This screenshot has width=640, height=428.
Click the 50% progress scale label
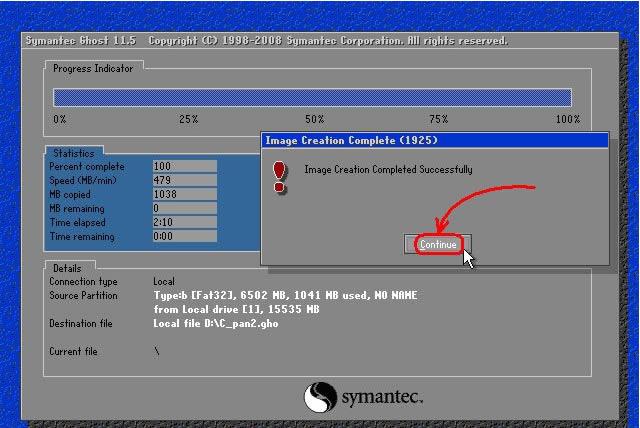point(315,119)
